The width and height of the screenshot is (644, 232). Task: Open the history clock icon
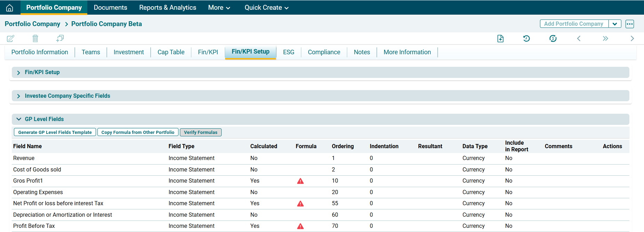pos(526,39)
